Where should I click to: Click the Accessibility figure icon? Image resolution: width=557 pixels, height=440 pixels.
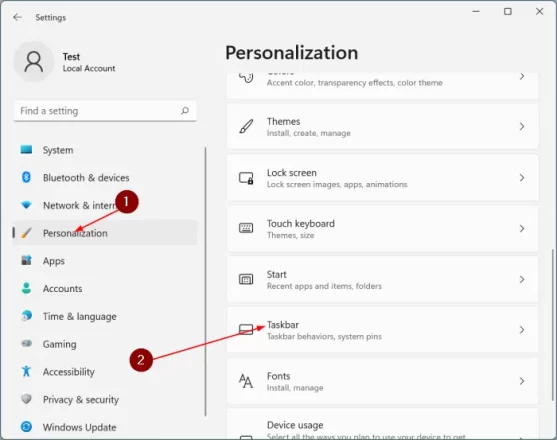pyautogui.click(x=26, y=371)
